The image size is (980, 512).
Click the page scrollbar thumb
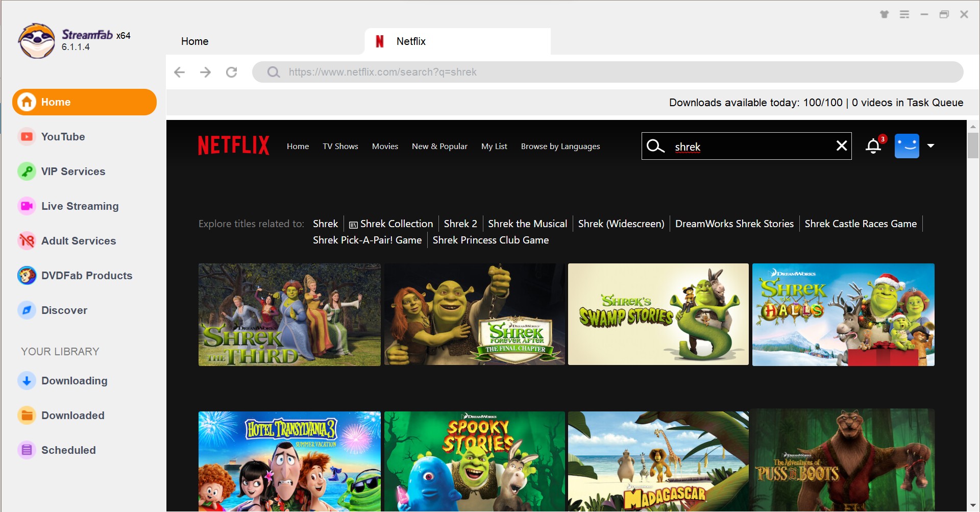(973, 145)
